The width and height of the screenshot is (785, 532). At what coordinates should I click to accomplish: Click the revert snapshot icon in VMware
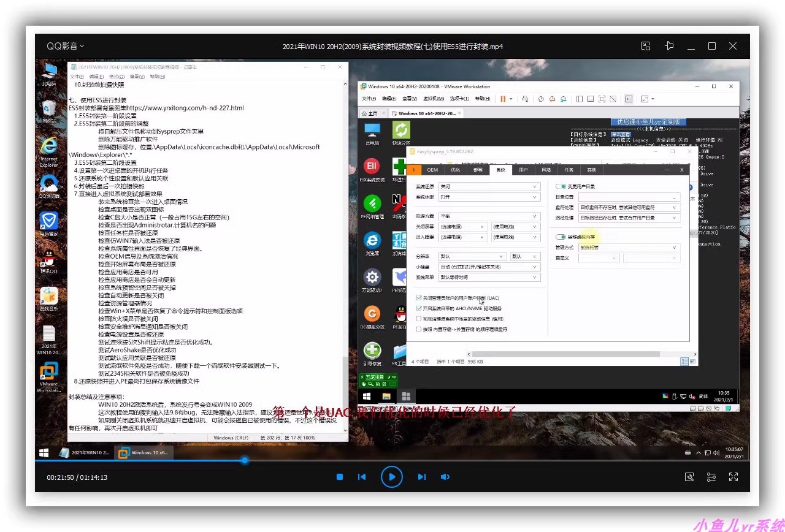pos(553,99)
